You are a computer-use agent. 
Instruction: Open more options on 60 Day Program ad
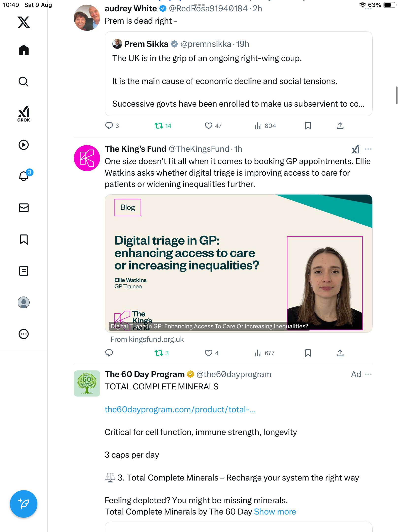tap(368, 374)
